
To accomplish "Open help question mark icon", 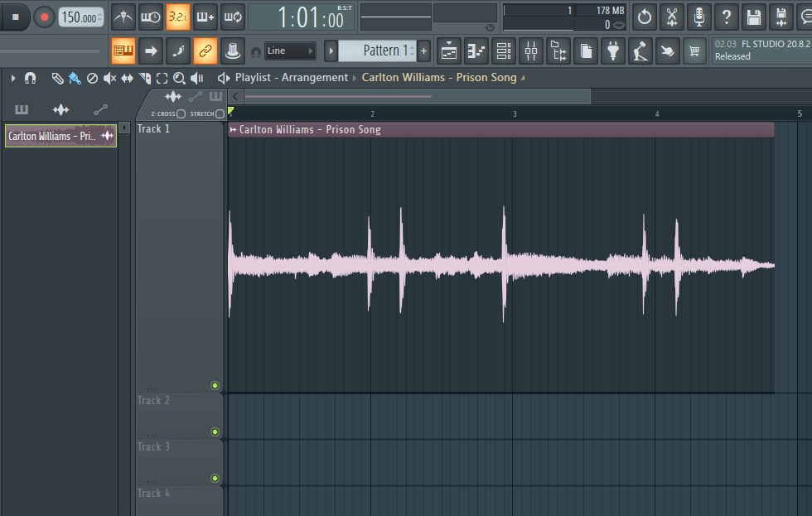I will coord(727,17).
